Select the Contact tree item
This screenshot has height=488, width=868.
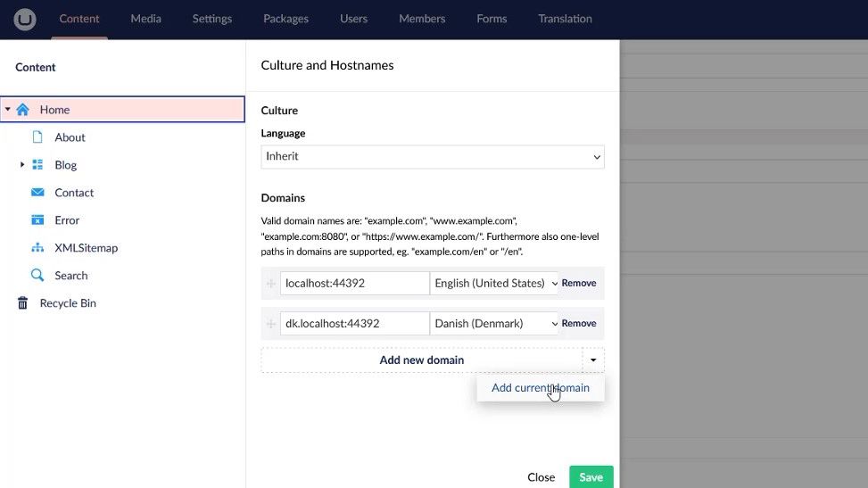pos(74,193)
